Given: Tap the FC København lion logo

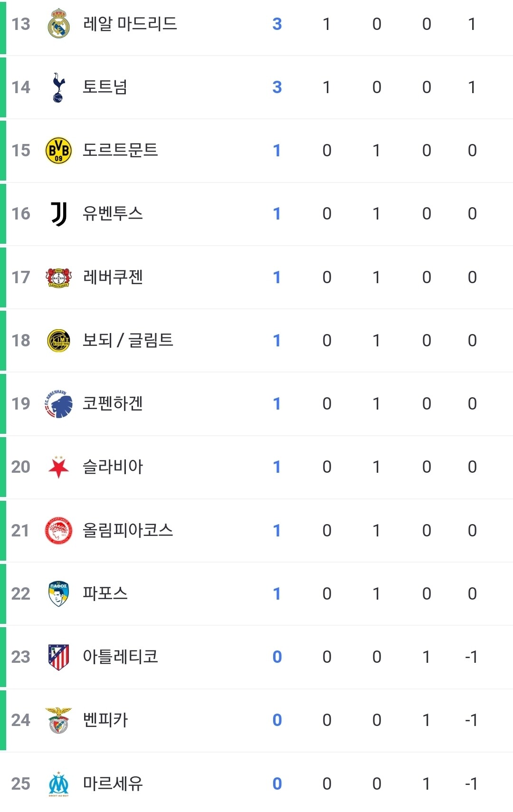Looking at the screenshot, I should pos(58,404).
